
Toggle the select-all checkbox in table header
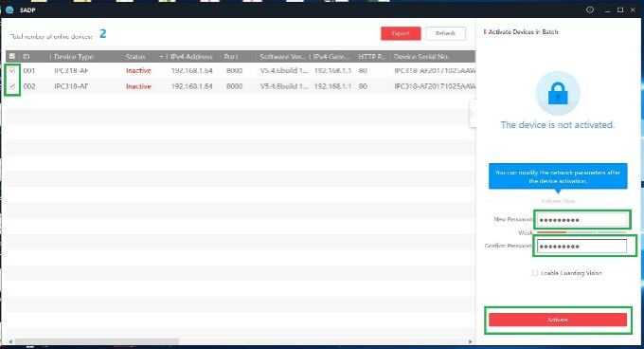(x=12, y=56)
